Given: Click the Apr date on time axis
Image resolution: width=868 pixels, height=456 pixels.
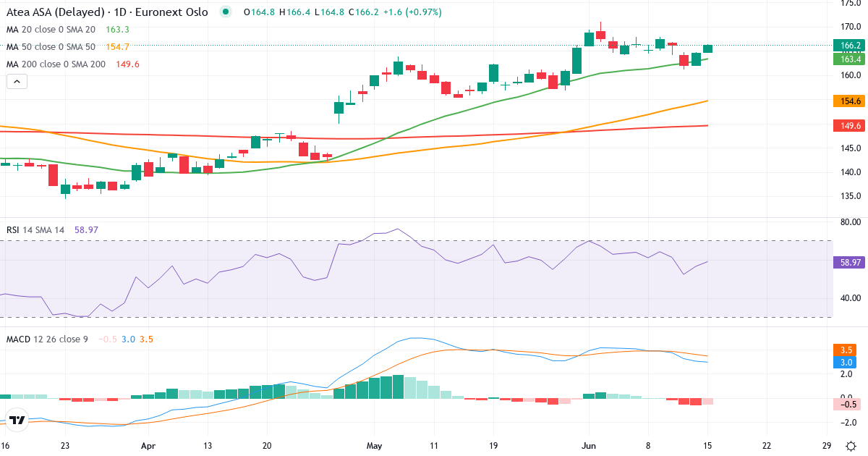Looking at the screenshot, I should pos(148,446).
